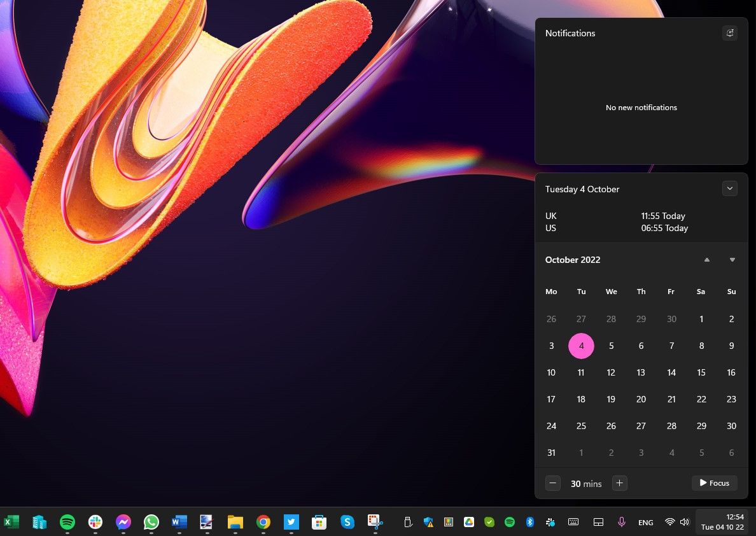Decrease the focus duration below 30 mins
Screen dimensions: 756x536
552,483
